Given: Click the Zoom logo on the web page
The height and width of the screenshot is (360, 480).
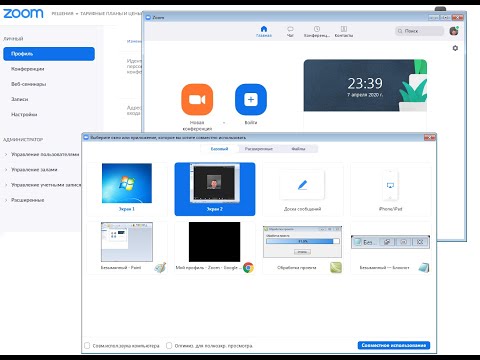Looking at the screenshot, I should click(x=23, y=13).
